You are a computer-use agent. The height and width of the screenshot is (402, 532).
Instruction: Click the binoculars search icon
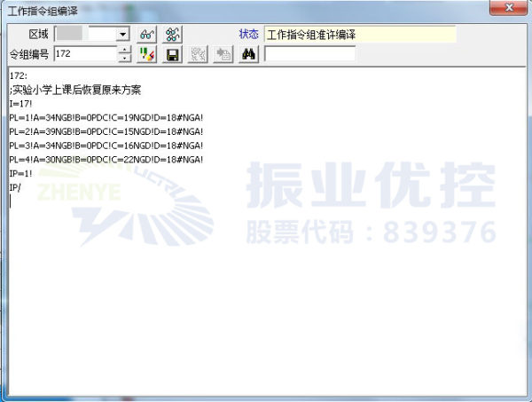click(249, 54)
